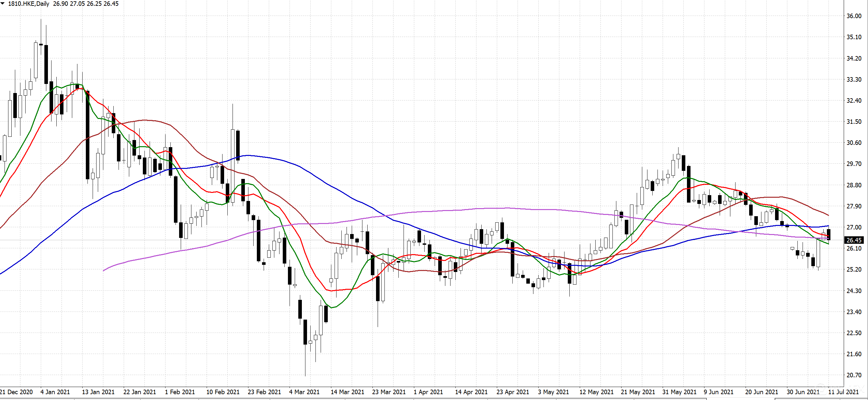Click the black 26.45 current price tag
The width and height of the screenshot is (868, 400).
coord(854,240)
